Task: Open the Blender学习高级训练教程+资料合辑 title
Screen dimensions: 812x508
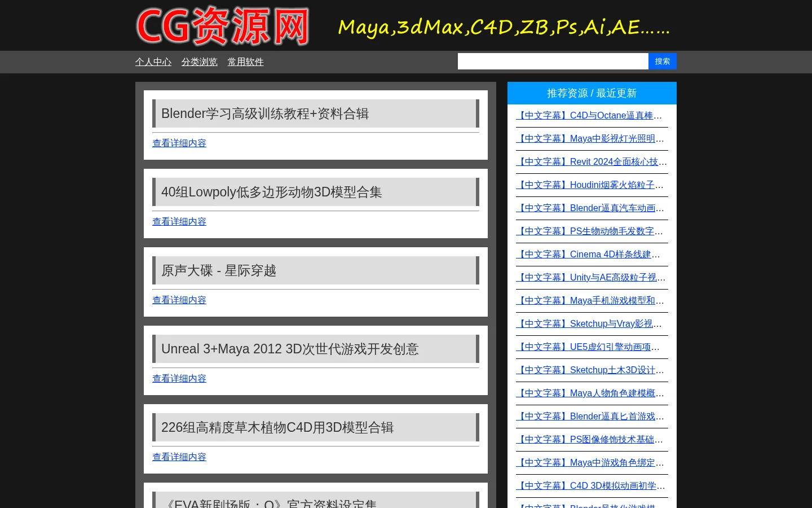Action: point(265,113)
